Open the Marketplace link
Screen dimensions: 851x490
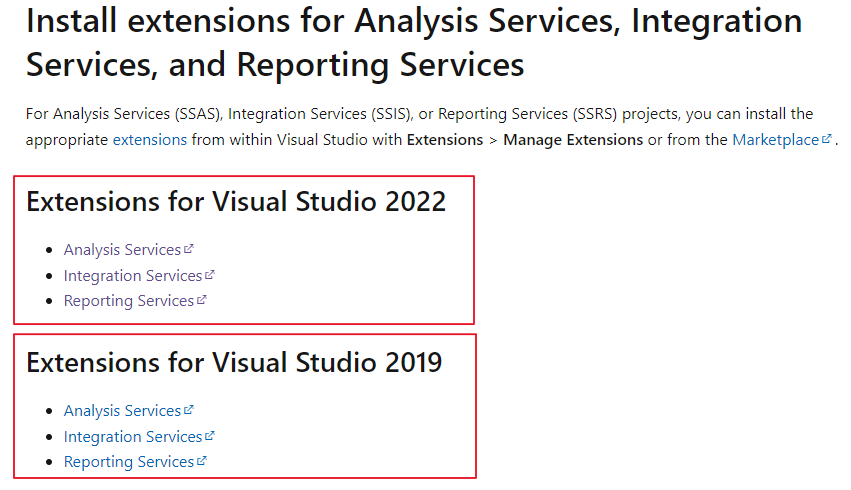pos(775,140)
